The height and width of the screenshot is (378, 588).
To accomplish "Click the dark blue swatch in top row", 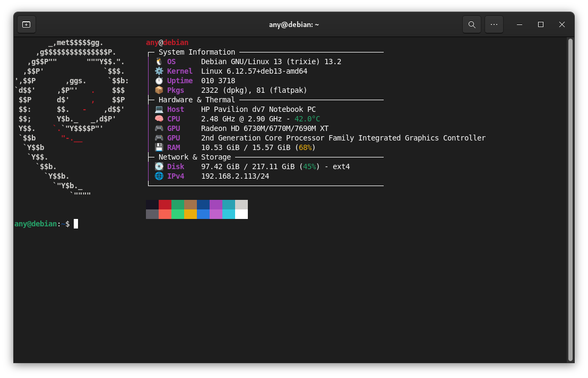I will tap(203, 205).
